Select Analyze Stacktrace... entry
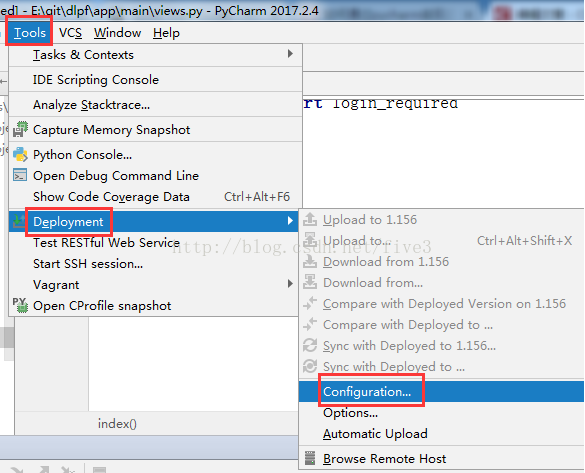The height and width of the screenshot is (473, 585). [155, 105]
